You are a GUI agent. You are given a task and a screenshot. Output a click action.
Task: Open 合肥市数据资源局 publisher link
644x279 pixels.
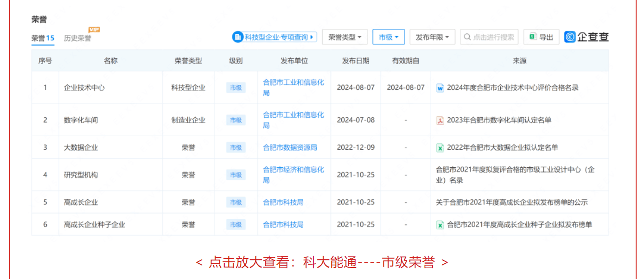pyautogui.click(x=290, y=147)
